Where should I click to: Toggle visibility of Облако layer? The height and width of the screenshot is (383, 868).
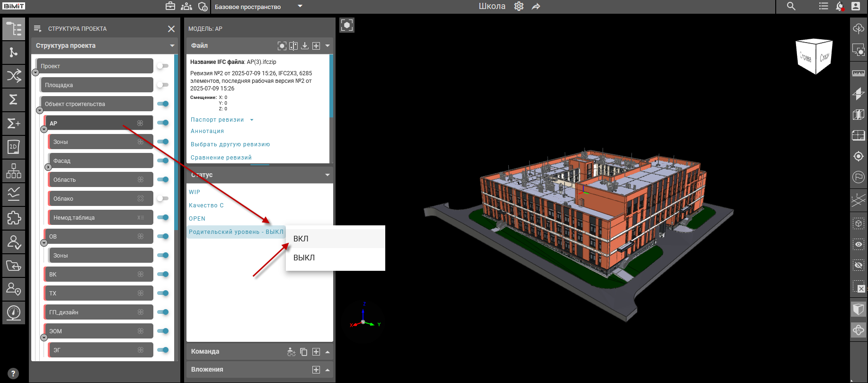pyautogui.click(x=163, y=198)
